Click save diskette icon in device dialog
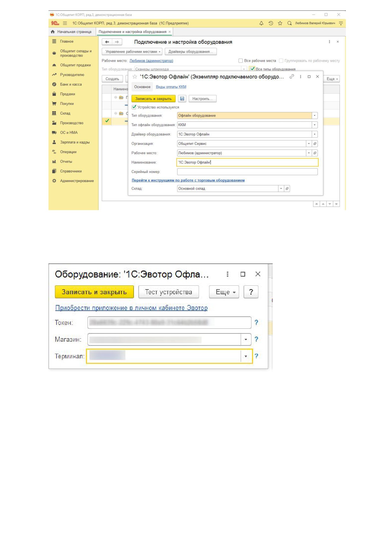The height and width of the screenshot is (555, 392). (x=182, y=99)
